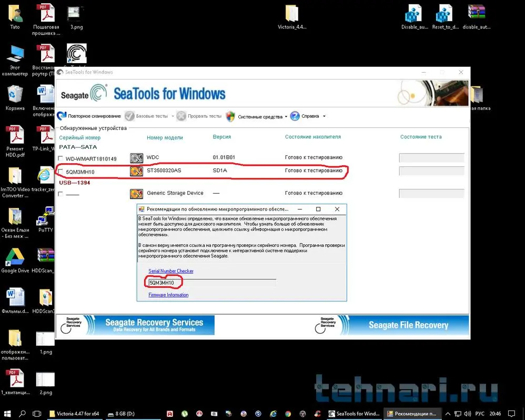
Task: Click the serial number field containing 5QM3MH10
Action: (213, 283)
